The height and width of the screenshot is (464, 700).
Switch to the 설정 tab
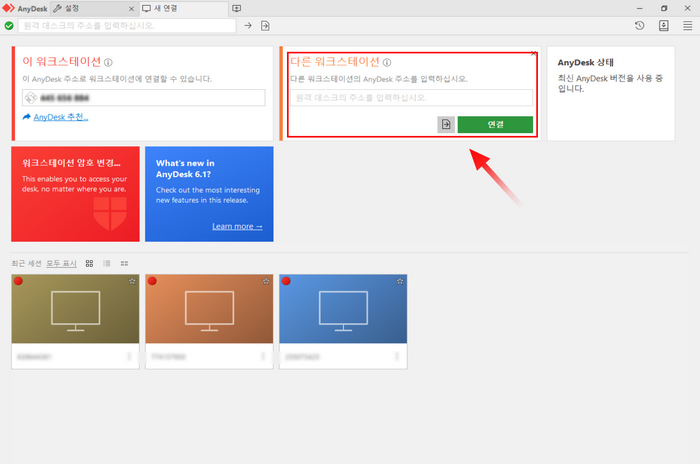pyautogui.click(x=94, y=8)
